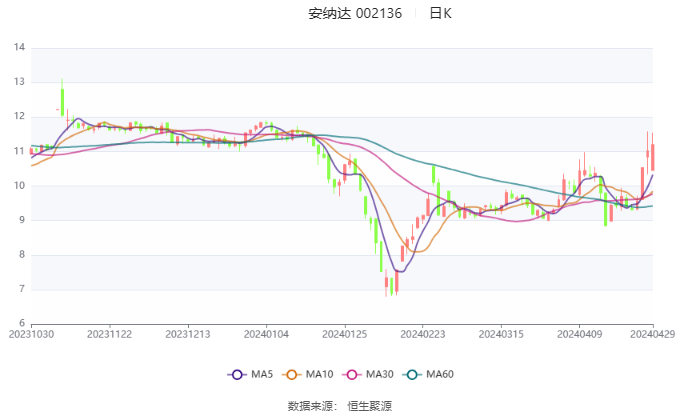Select the 日K chart tab
This screenshot has height=413, width=680.
(440, 14)
